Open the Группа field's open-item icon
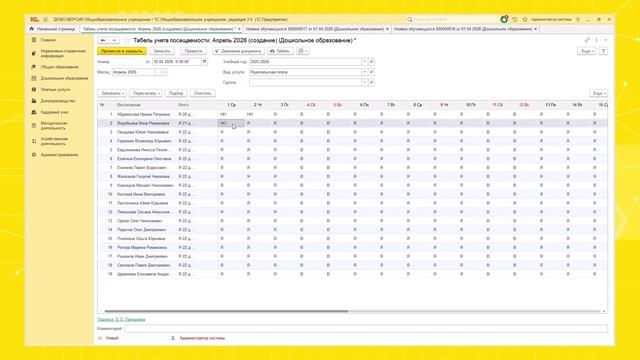Screen dimensions: 640x360 (x=371, y=82)
